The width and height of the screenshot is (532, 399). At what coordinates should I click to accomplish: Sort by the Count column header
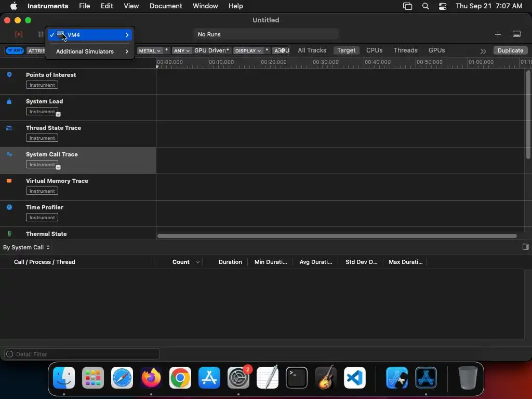coord(181,262)
